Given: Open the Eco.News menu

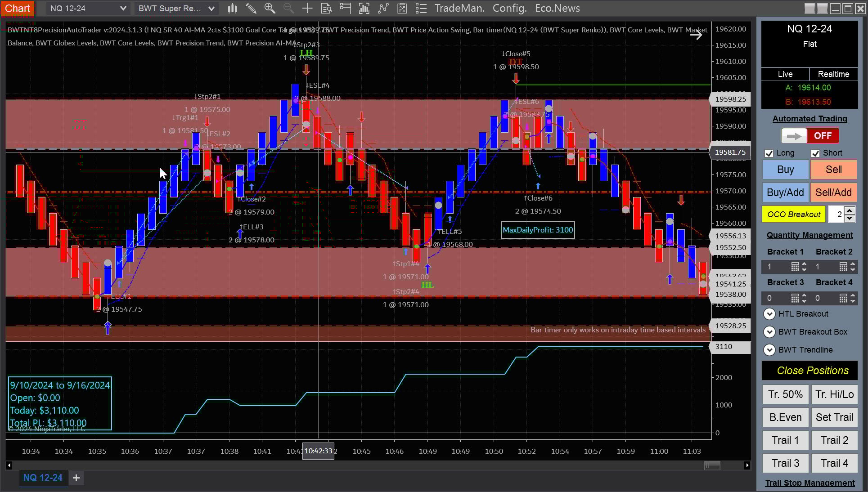Looking at the screenshot, I should (557, 8).
